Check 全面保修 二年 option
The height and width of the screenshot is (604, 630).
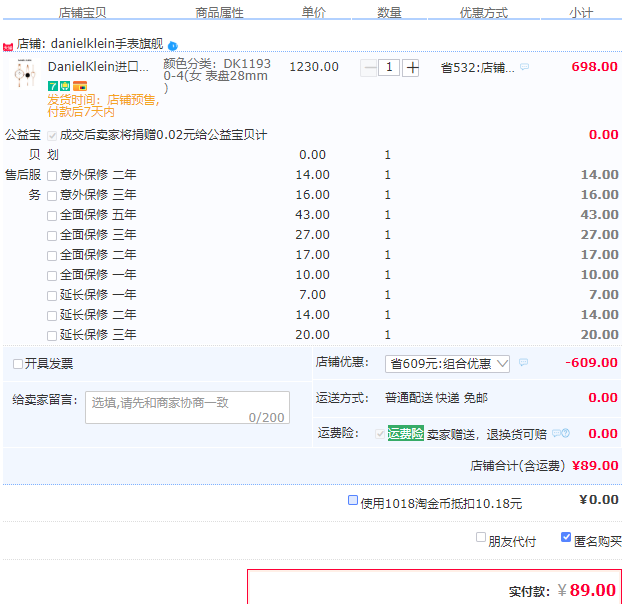[52, 256]
